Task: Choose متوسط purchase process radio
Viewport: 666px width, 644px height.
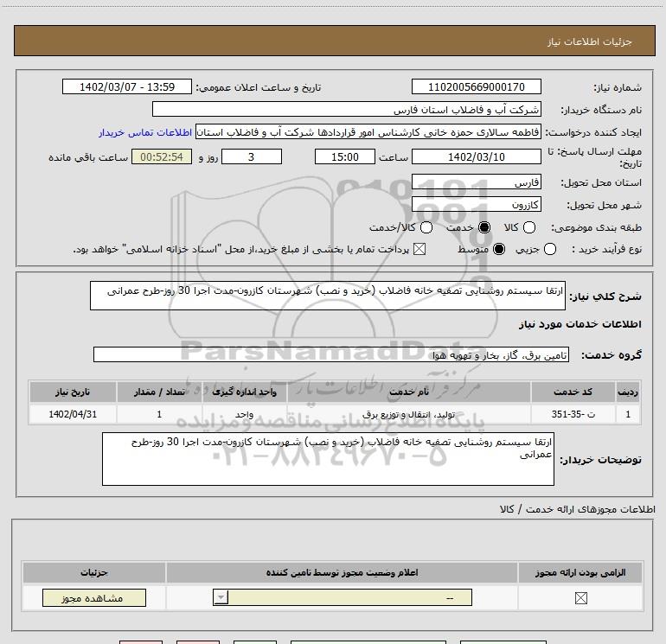Action: point(499,249)
